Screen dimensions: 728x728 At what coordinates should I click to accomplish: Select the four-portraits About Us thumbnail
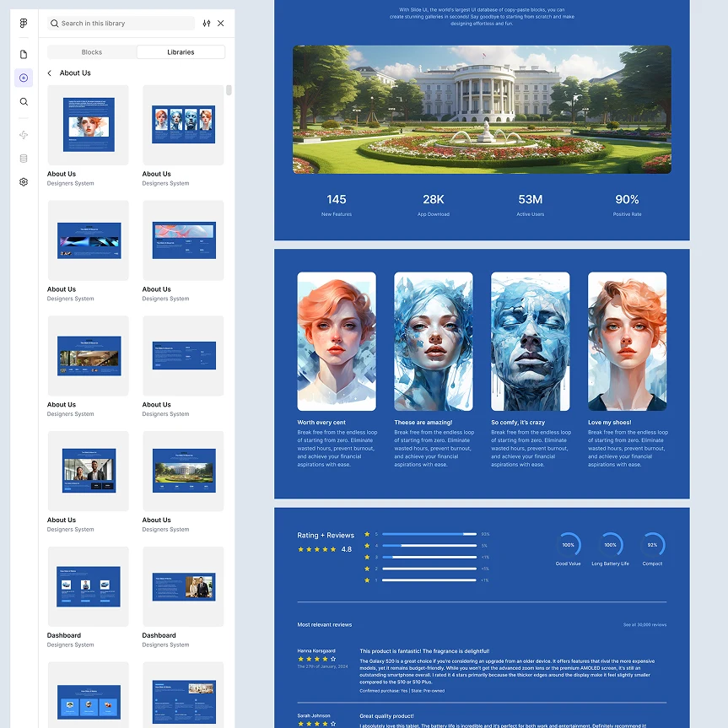[183, 125]
